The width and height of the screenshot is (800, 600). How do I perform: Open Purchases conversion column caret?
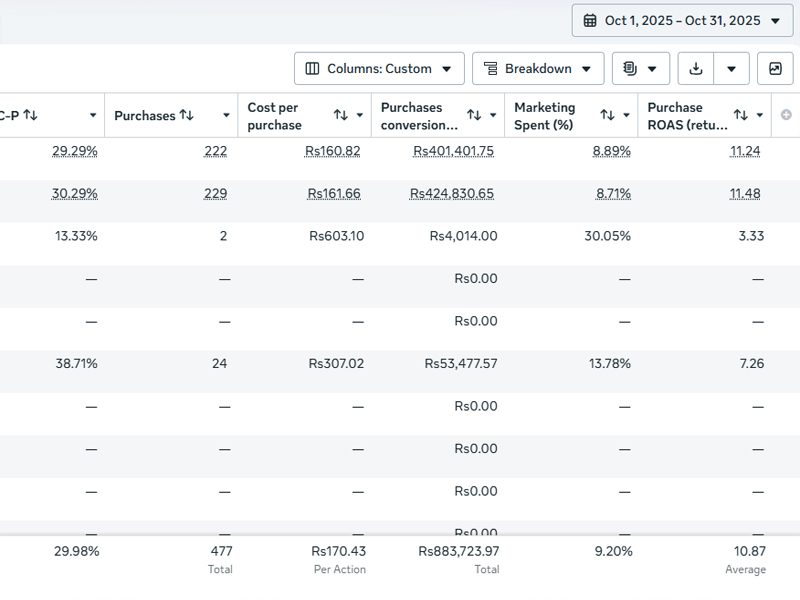click(493, 115)
